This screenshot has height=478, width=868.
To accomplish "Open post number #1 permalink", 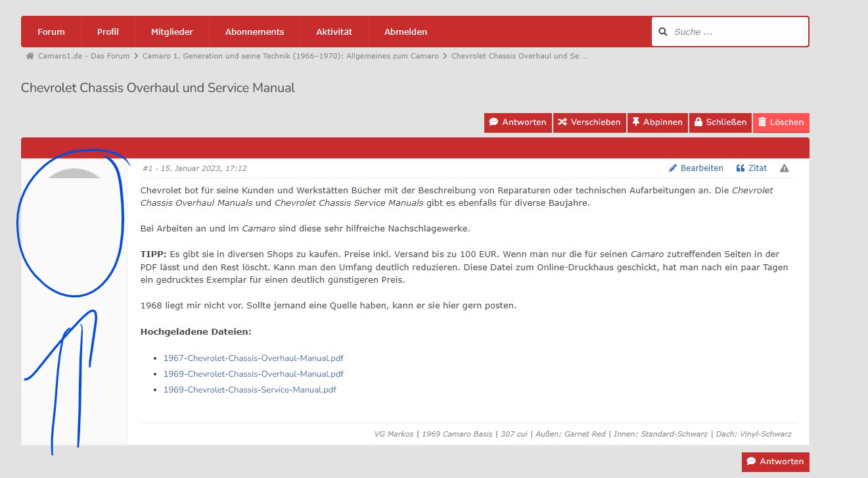I will tap(147, 168).
